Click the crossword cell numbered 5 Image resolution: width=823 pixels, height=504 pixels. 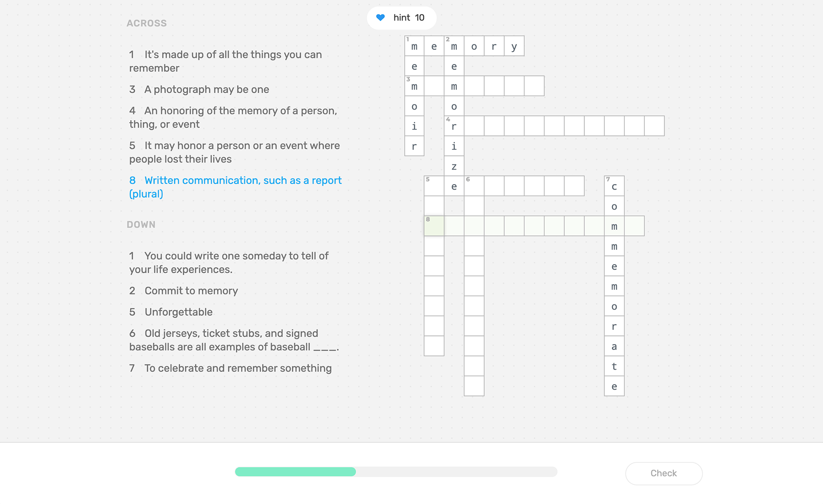(x=434, y=186)
